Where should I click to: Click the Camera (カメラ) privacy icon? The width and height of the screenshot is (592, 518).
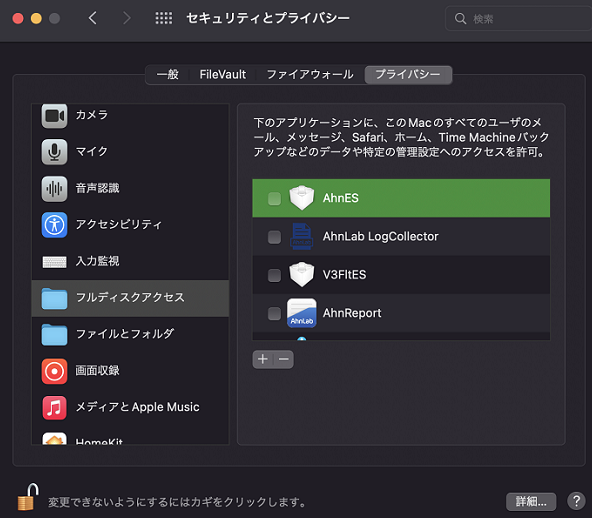54,116
